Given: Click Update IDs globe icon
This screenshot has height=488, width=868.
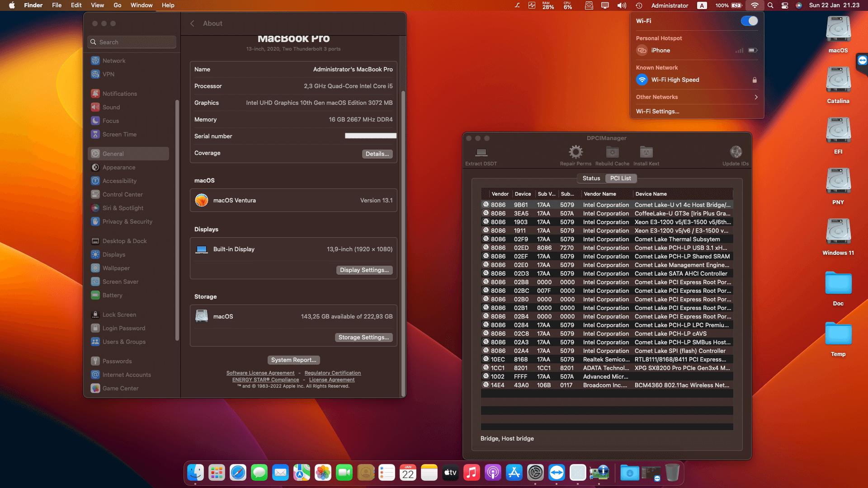Looking at the screenshot, I should click(736, 152).
